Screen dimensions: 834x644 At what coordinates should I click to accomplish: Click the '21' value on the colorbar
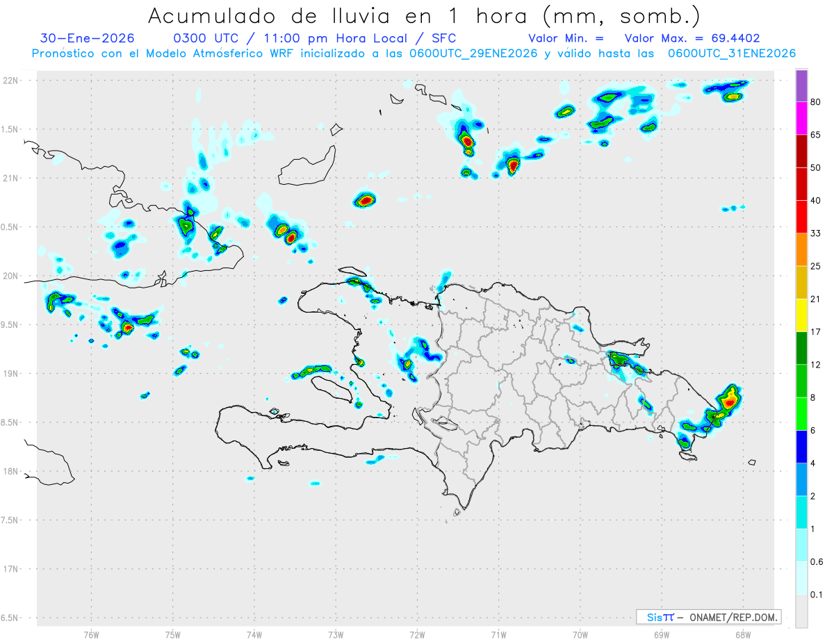click(x=816, y=299)
